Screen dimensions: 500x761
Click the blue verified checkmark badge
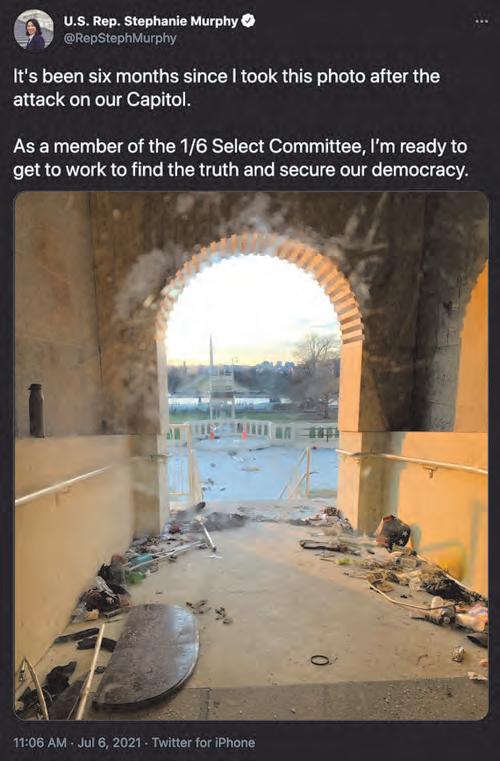249,21
